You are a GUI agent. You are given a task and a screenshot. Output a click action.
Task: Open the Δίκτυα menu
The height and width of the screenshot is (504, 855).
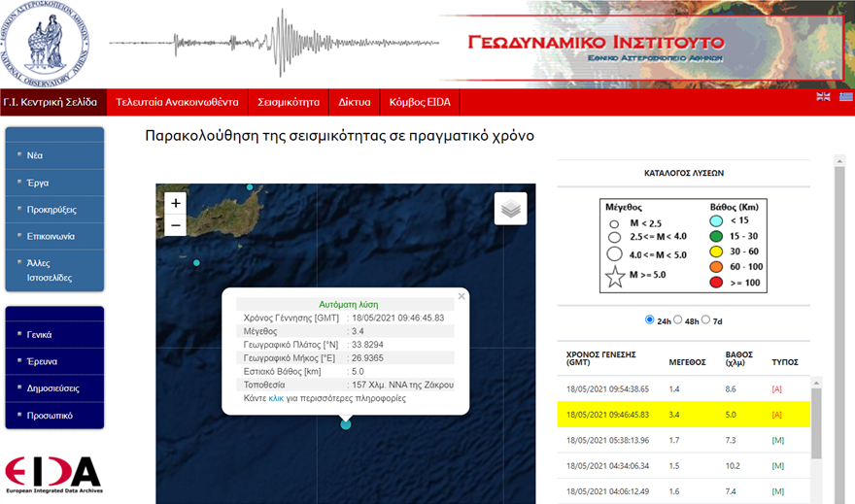pyautogui.click(x=355, y=101)
